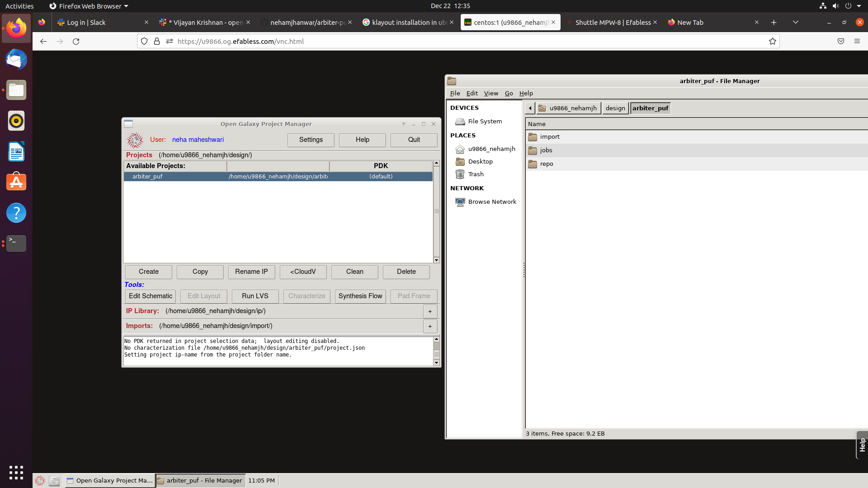This screenshot has width=868, height=488.
Task: Open the jobs folder
Action: pos(546,150)
